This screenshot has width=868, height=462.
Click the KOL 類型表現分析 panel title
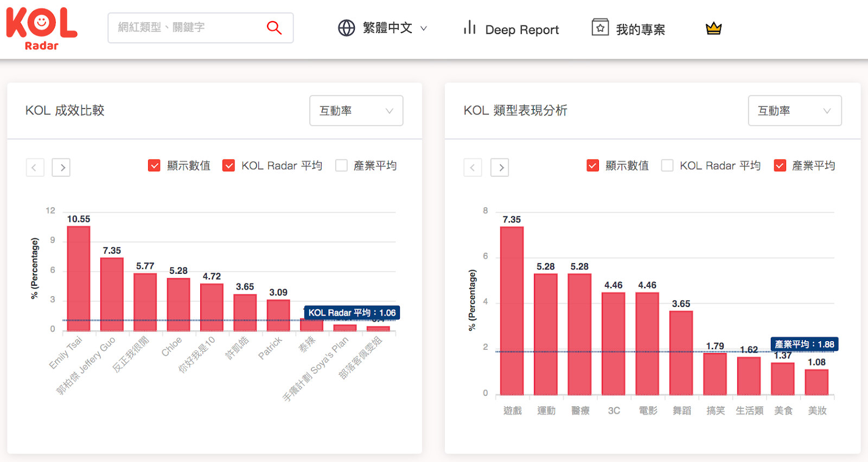(515, 111)
